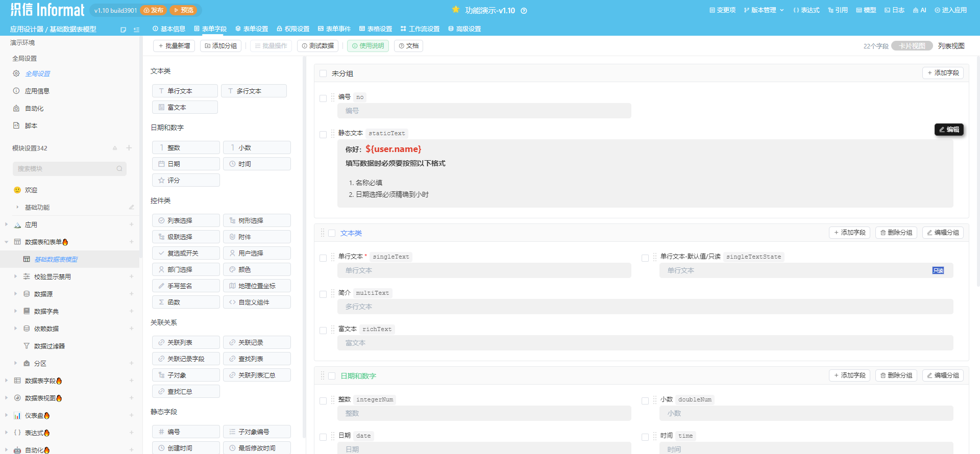Image resolution: width=980 pixels, height=454 pixels.
Task: Add a 关联列表 relation field
Action: tap(186, 342)
